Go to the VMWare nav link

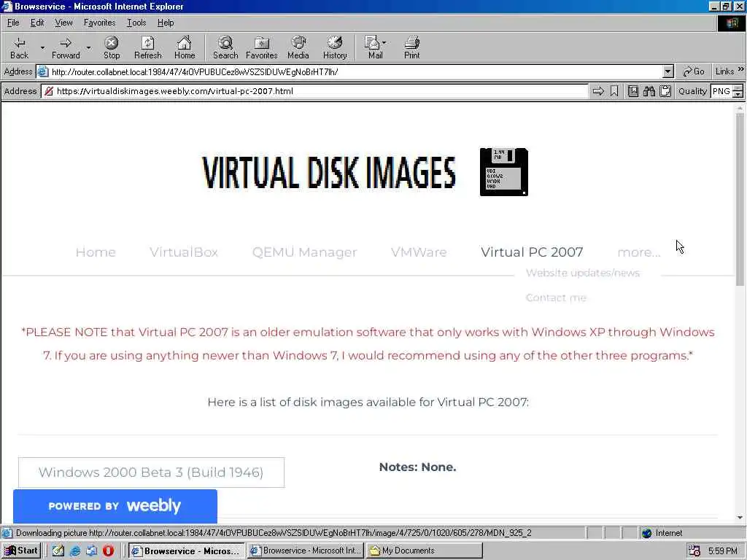(419, 252)
